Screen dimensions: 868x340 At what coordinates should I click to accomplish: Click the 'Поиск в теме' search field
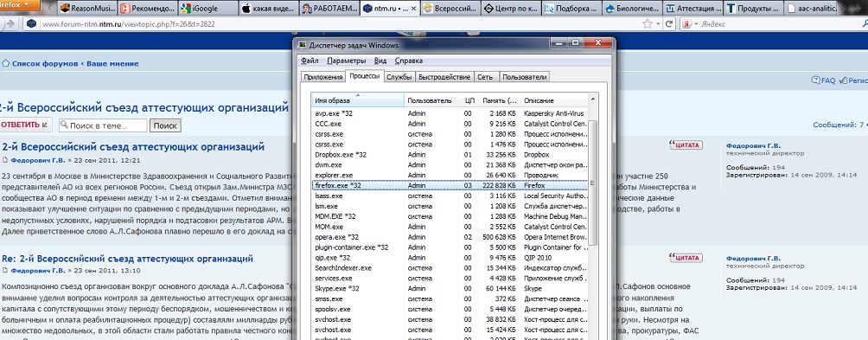(x=103, y=125)
